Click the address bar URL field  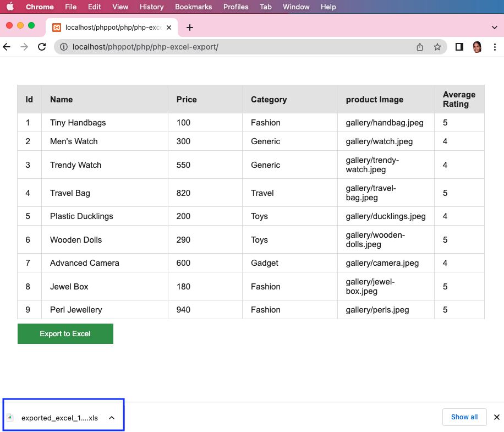pyautogui.click(x=238, y=47)
